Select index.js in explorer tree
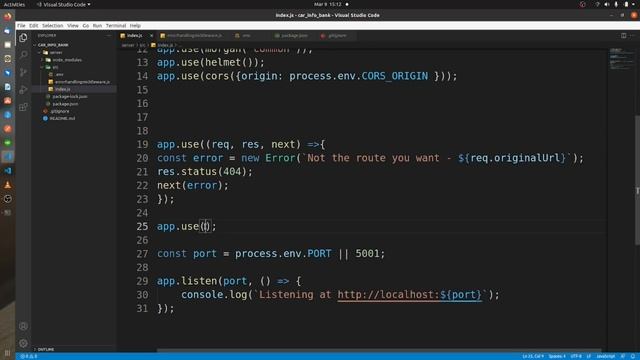 click(62, 89)
